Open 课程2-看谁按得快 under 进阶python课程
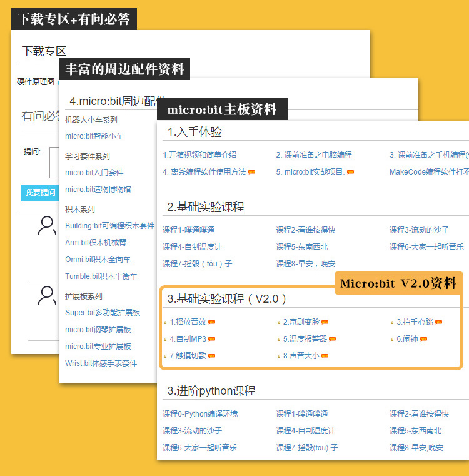Image resolution: width=469 pixels, height=476 pixels. (x=419, y=414)
